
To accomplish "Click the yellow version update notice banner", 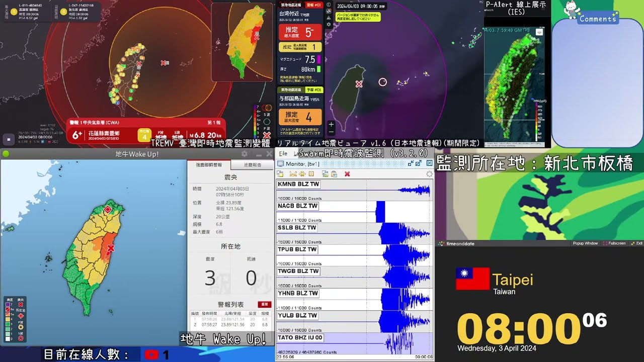I will (x=358, y=17).
